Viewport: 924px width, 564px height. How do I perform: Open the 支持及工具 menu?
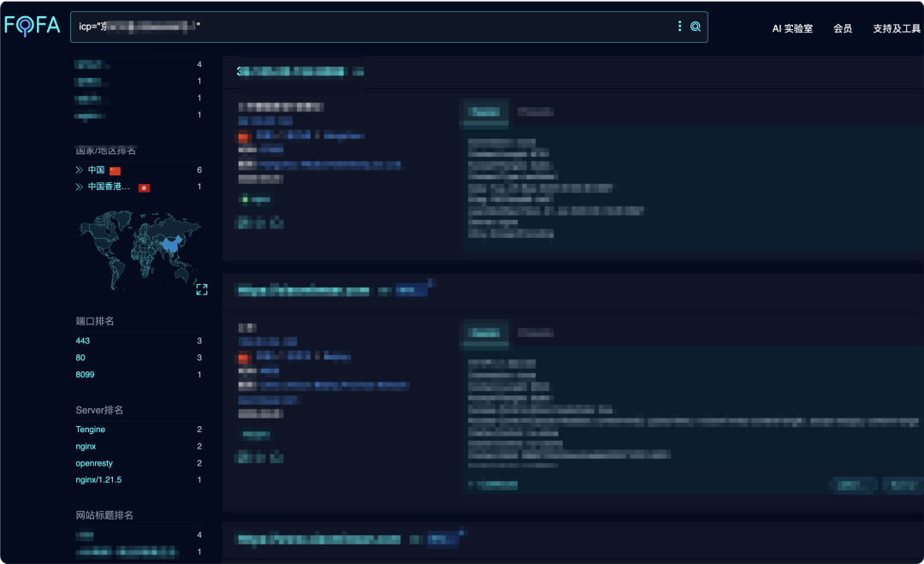pyautogui.click(x=897, y=28)
